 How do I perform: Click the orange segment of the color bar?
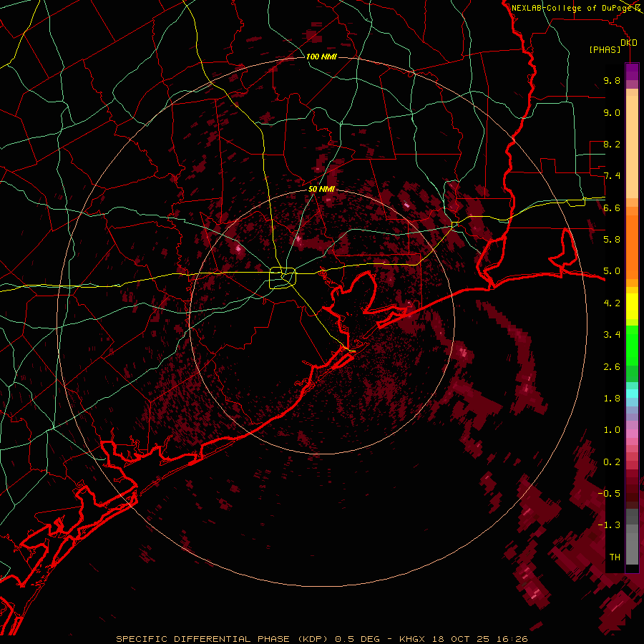(x=632, y=246)
